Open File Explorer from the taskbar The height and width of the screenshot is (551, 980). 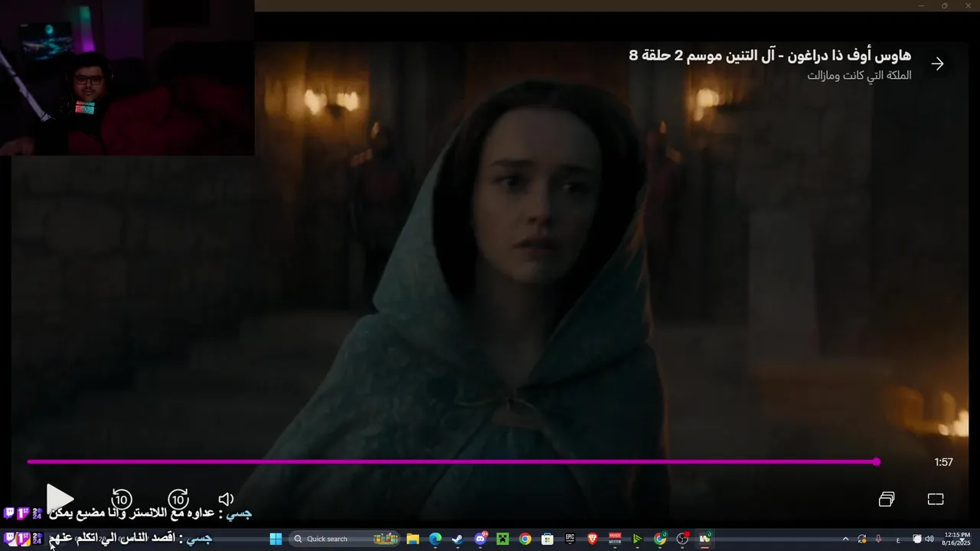(x=413, y=539)
